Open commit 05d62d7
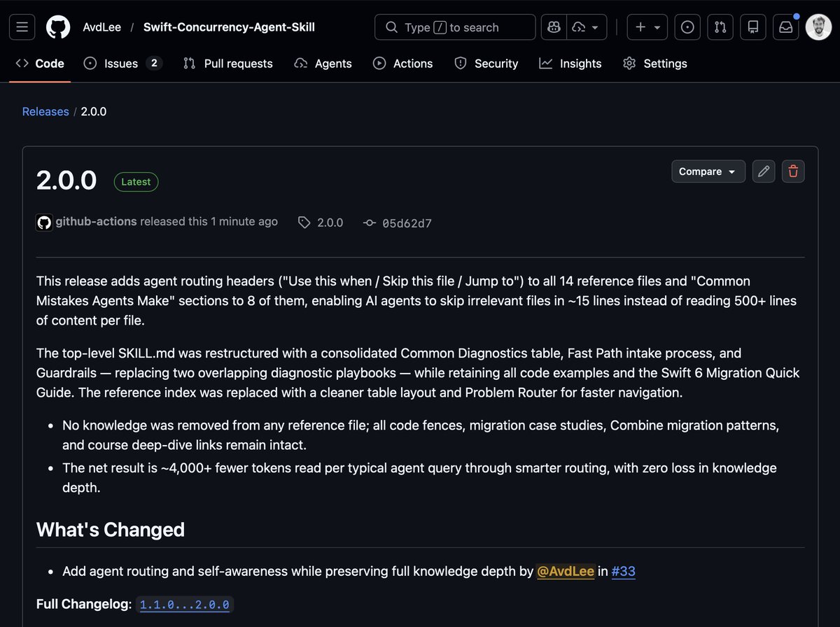This screenshot has width=840, height=627. coord(398,223)
